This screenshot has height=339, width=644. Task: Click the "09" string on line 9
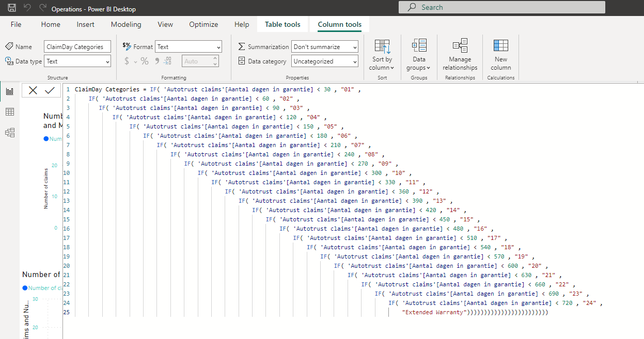click(x=385, y=164)
